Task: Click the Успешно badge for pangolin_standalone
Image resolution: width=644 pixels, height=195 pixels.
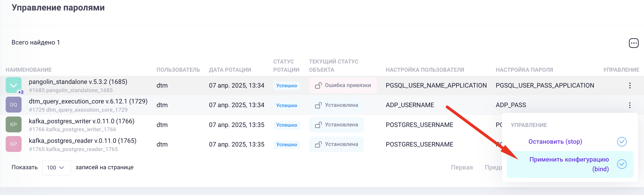Action: point(287,86)
